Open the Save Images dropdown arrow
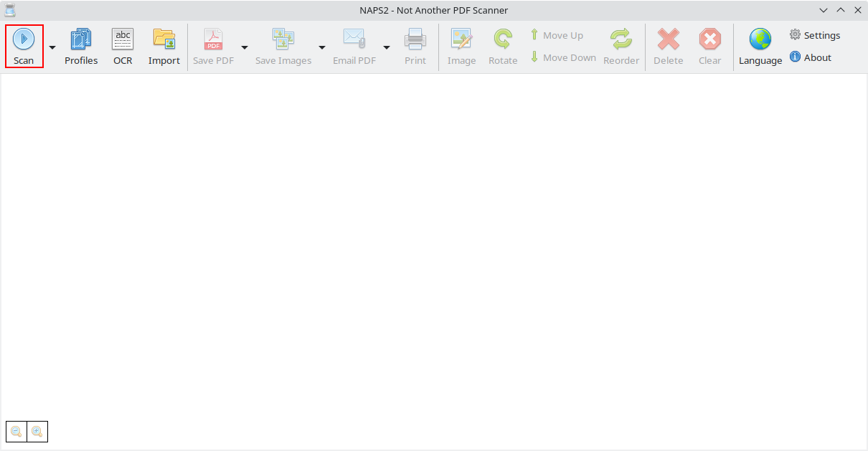Screen dimensions: 868x451 (x=322, y=47)
